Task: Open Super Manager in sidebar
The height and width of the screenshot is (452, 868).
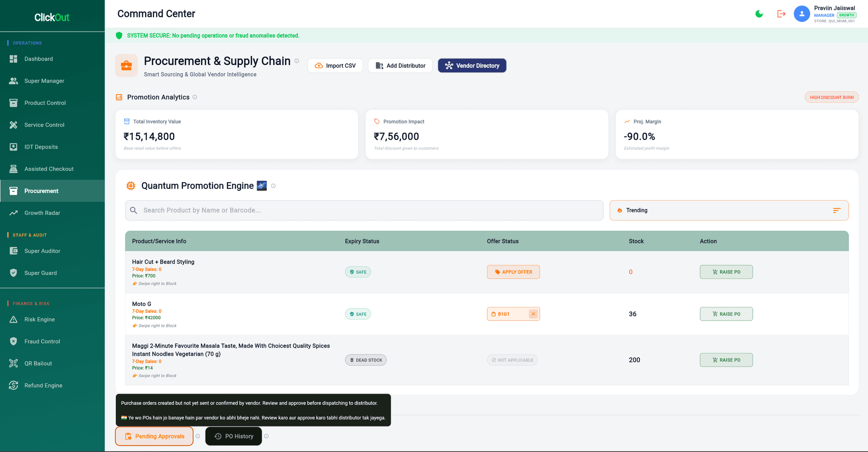Action: (x=52, y=81)
